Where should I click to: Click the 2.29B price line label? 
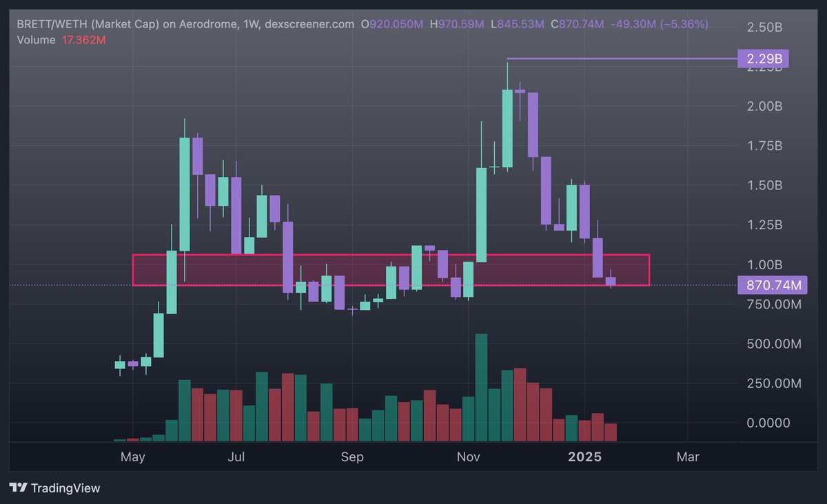pos(762,59)
